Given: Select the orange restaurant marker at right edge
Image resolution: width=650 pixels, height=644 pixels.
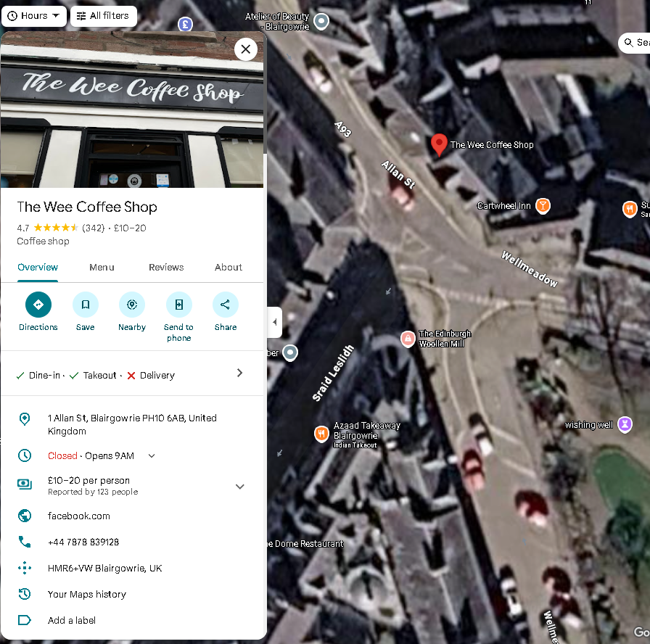Looking at the screenshot, I should (x=630, y=209).
